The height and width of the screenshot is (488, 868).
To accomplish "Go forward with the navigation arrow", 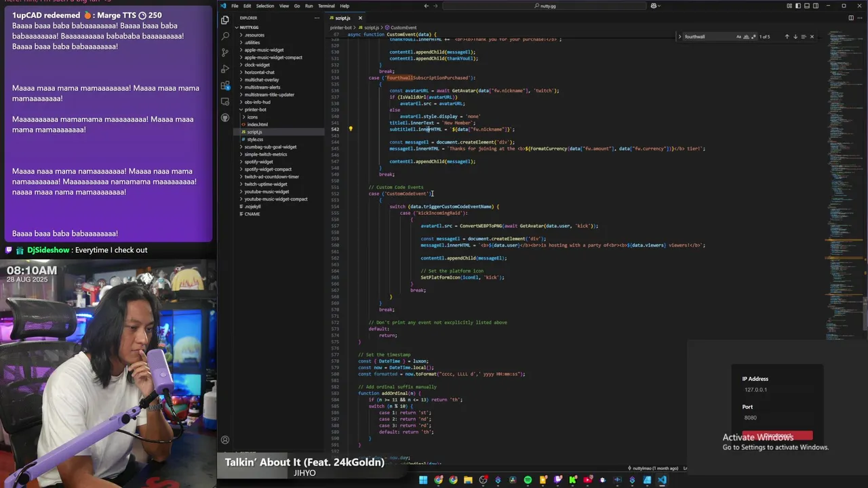I will pyautogui.click(x=435, y=6).
